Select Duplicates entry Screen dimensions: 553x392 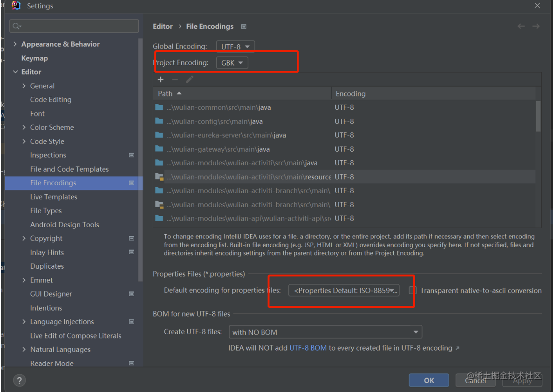click(47, 266)
